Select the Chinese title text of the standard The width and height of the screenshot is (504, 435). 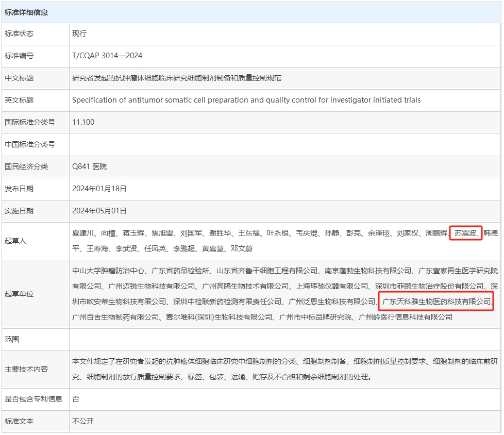point(177,78)
